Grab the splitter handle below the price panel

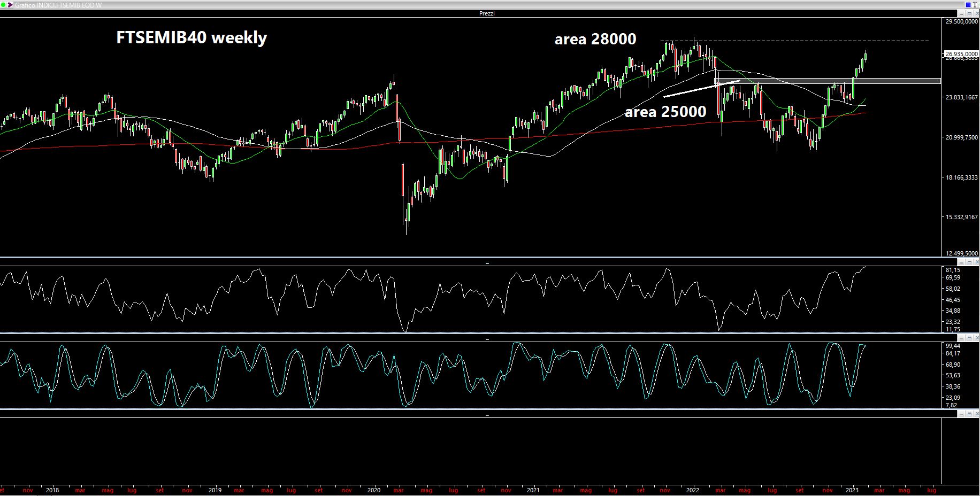click(x=487, y=263)
